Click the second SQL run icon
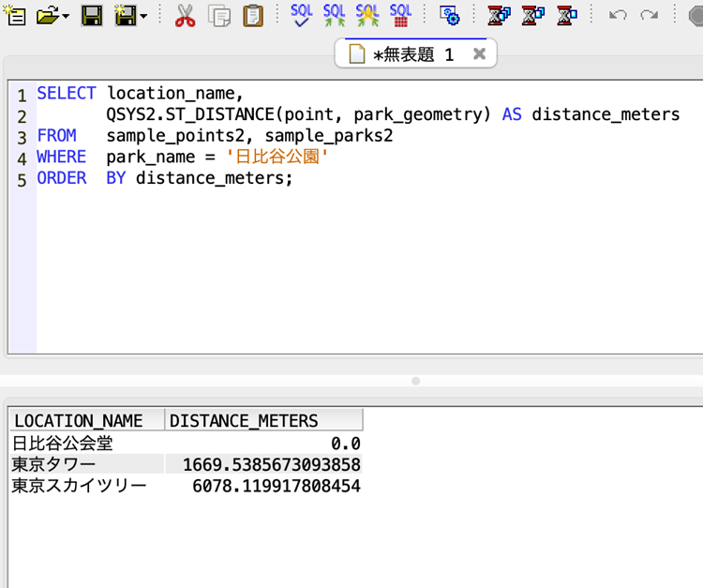This screenshot has width=703, height=588. [x=335, y=15]
